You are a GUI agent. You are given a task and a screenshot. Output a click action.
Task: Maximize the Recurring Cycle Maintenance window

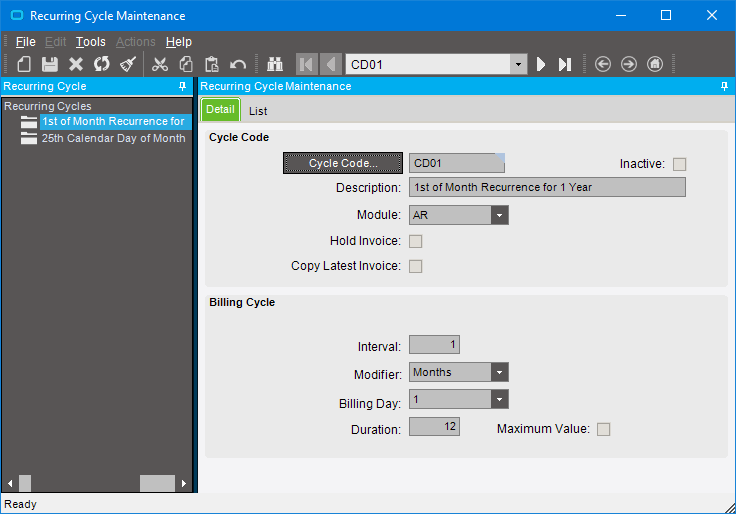coord(666,15)
